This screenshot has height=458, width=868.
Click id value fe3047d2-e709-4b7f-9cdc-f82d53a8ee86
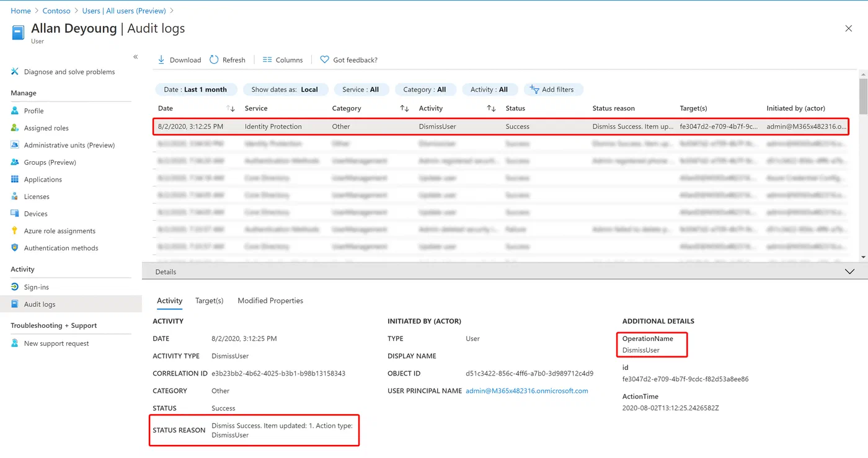point(686,379)
